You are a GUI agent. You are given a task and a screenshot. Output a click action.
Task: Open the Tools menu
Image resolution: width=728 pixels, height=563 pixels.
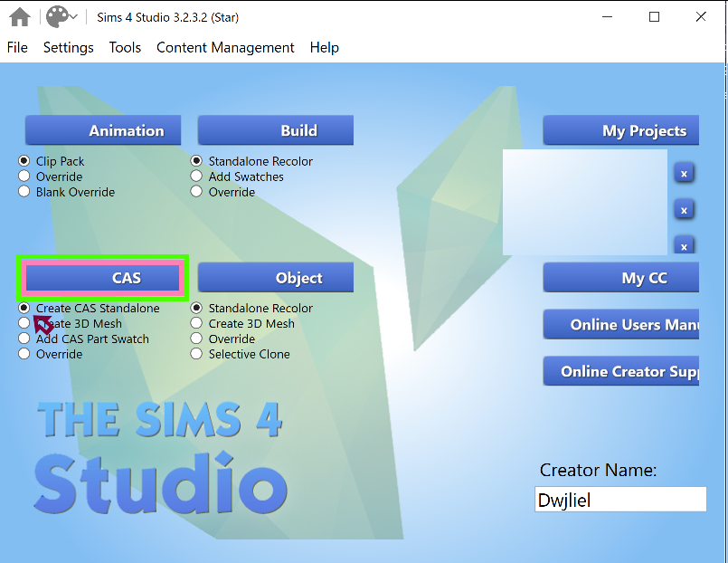tap(125, 47)
